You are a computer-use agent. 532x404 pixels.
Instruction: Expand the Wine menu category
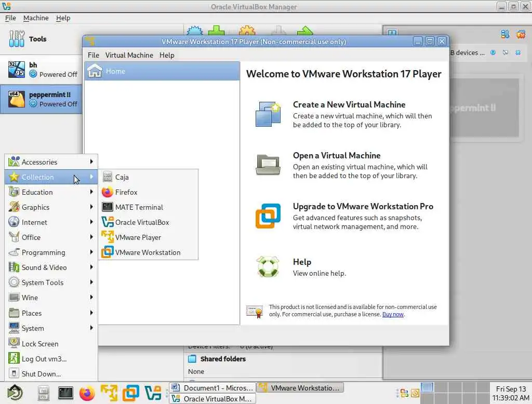click(x=51, y=298)
